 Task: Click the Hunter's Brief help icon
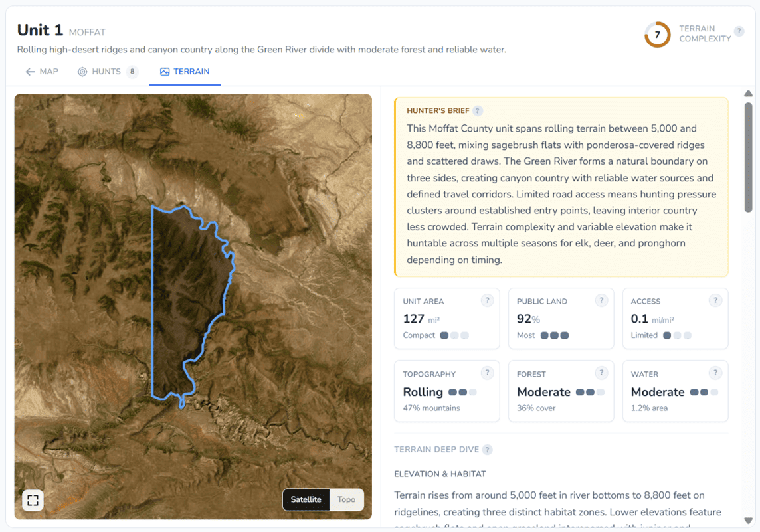click(478, 111)
